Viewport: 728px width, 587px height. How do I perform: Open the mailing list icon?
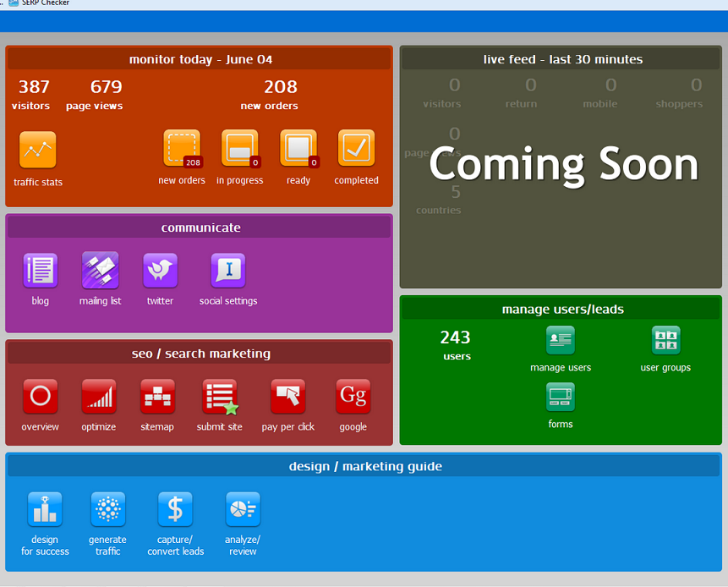[x=100, y=271]
